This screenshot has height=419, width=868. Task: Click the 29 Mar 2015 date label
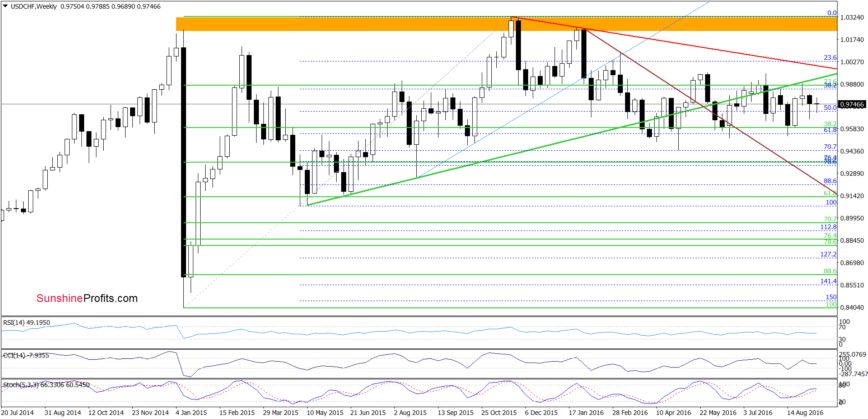click(x=281, y=413)
